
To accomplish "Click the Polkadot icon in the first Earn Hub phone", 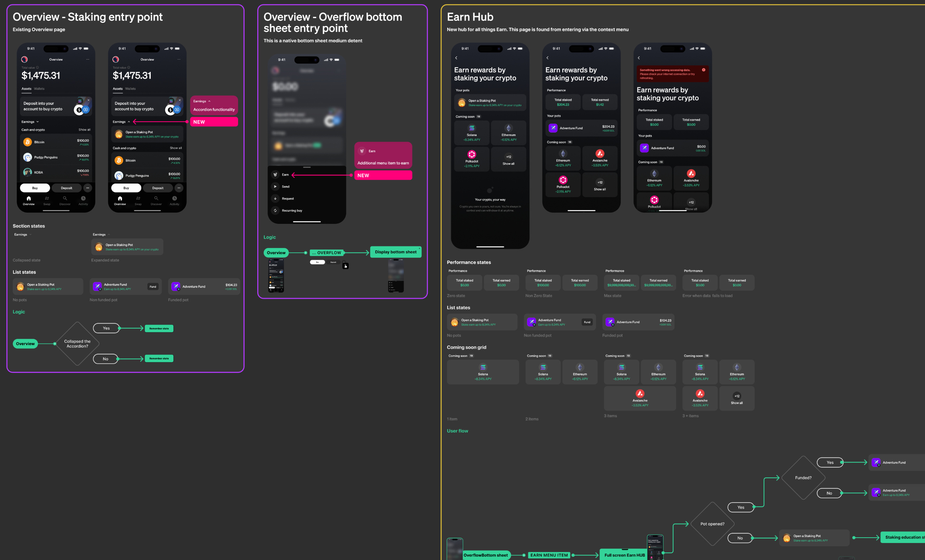I will point(472,155).
